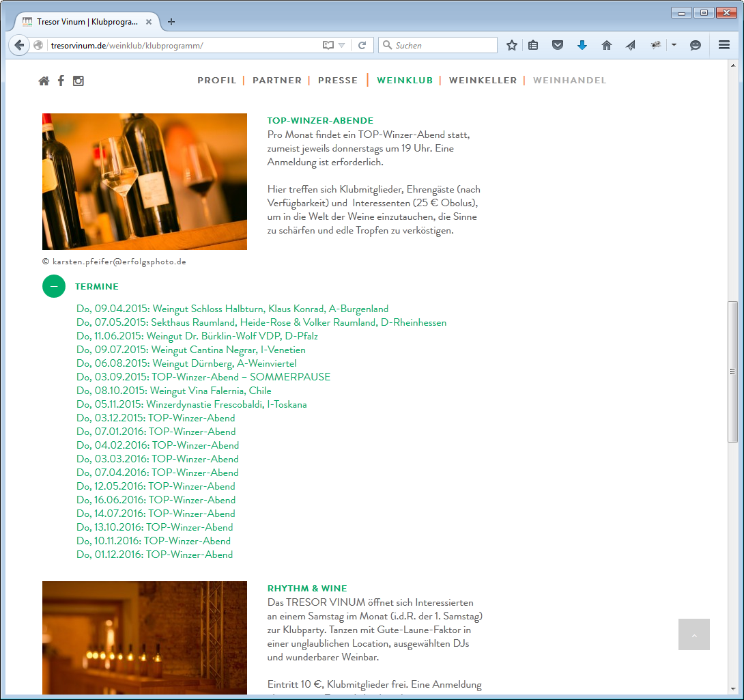Open the 09.04.2015 Schloss Halbturn entry
The height and width of the screenshot is (700, 744).
click(233, 309)
